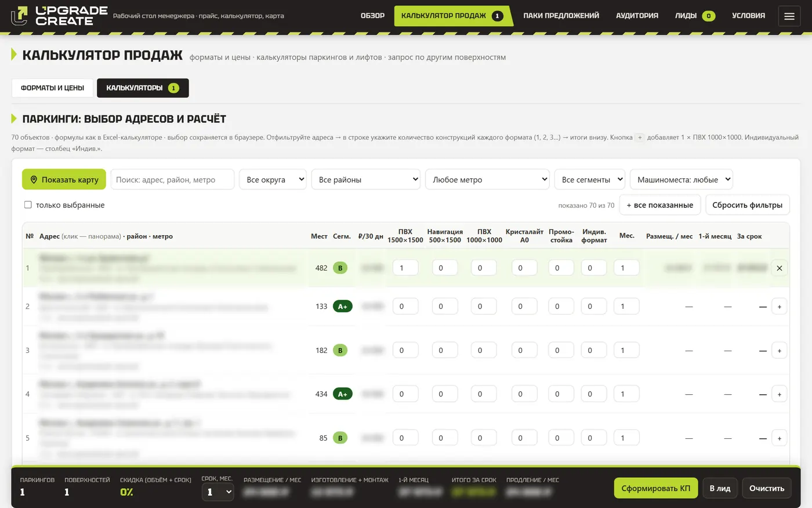Image resolution: width=812 pixels, height=508 pixels.
Task: Open the «Машиноместа: любые» dropdown
Action: [681, 179]
